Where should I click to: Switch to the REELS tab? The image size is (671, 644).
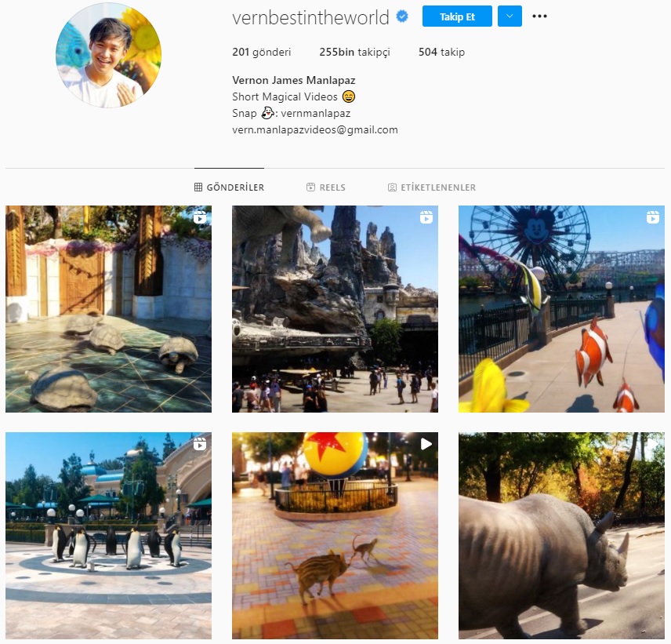click(325, 187)
